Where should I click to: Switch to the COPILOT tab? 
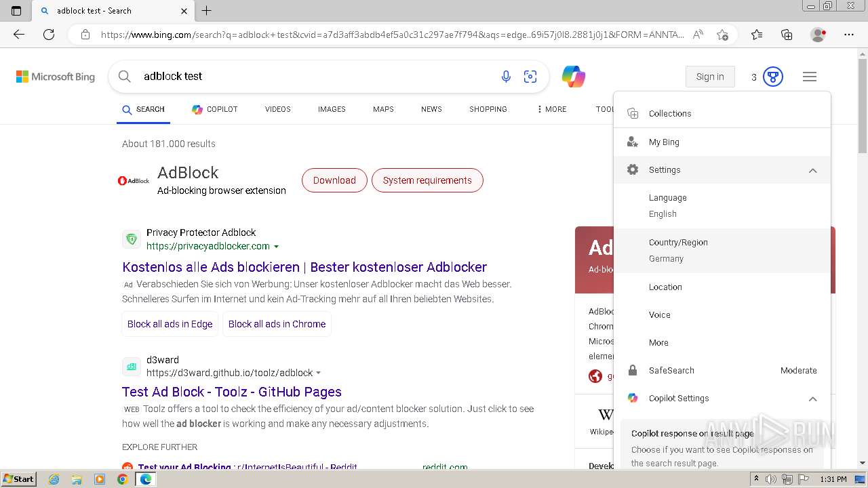215,109
